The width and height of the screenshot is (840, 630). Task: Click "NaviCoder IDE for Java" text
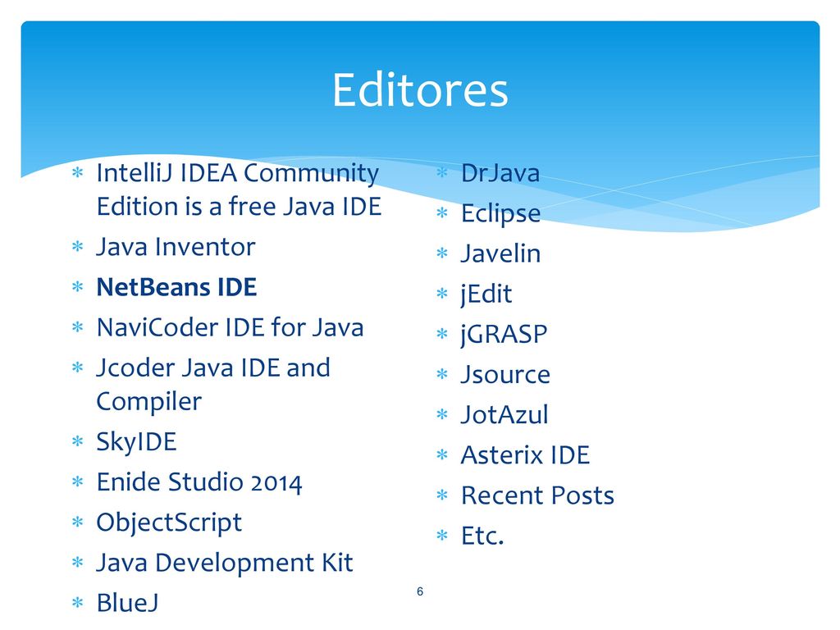point(230,327)
